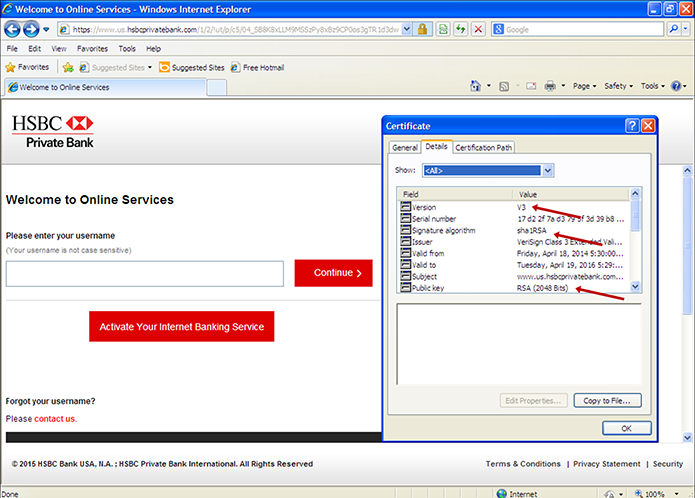The image size is (695, 498).
Task: Click the padlock security icon in address bar
Action: 421,29
